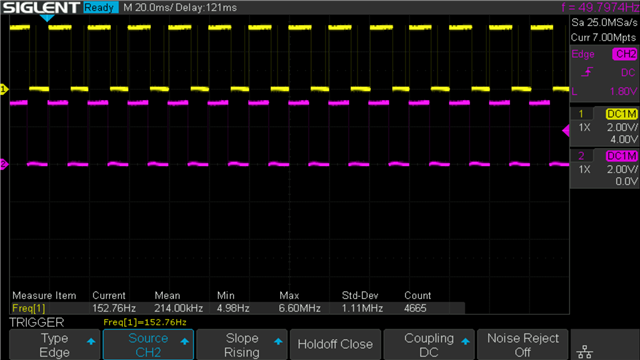Click the yellow DC1M coupling badge
Screen dimensions: 640x360
click(x=621, y=114)
